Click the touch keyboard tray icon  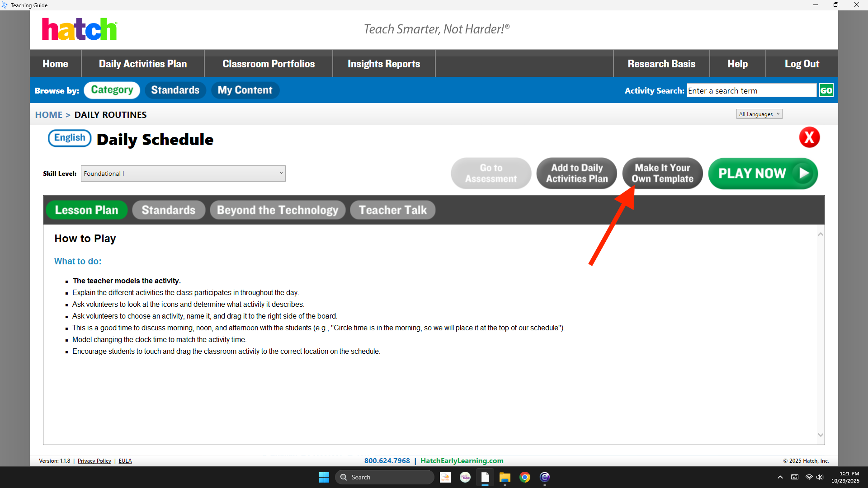click(795, 477)
